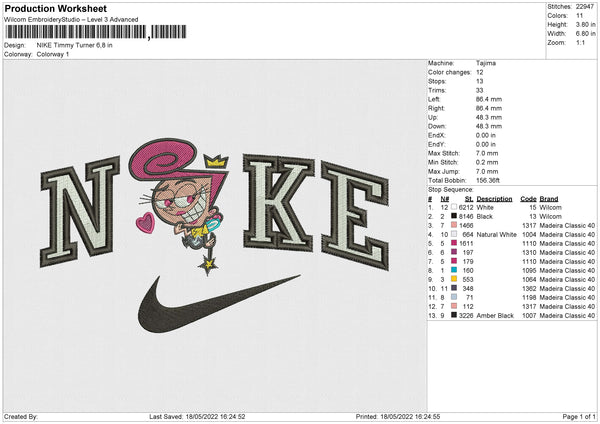Click the Nike swoosh in the design preview
The image size is (600, 424).
click(219, 303)
